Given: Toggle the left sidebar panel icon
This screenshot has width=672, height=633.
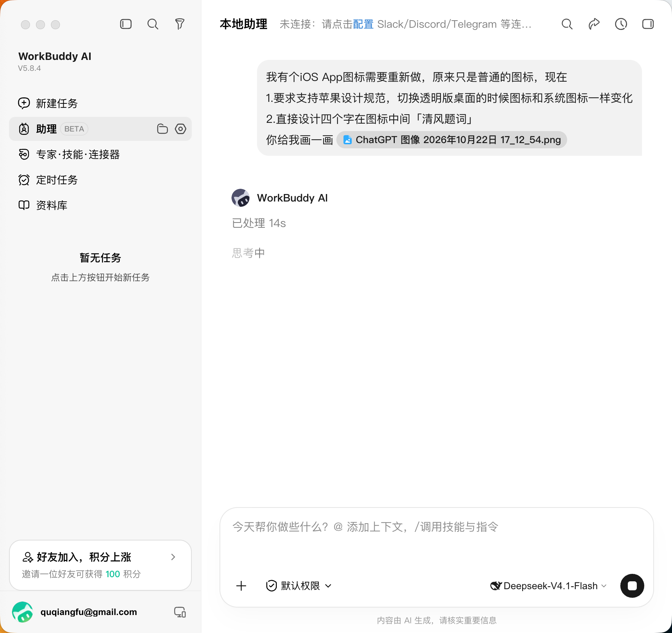Looking at the screenshot, I should 126,24.
